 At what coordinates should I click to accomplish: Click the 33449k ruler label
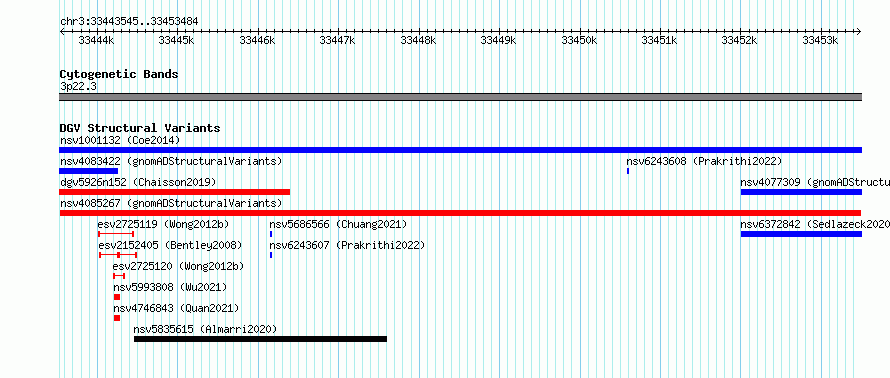498,40
